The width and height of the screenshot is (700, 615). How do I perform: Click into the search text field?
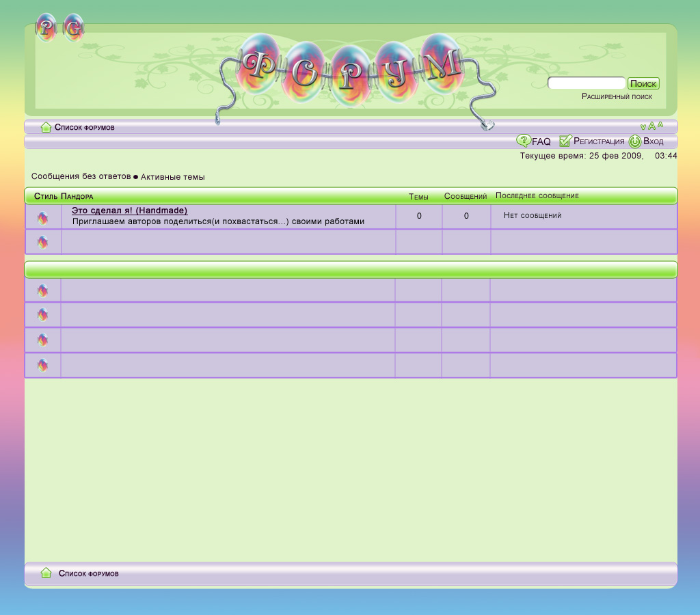586,83
